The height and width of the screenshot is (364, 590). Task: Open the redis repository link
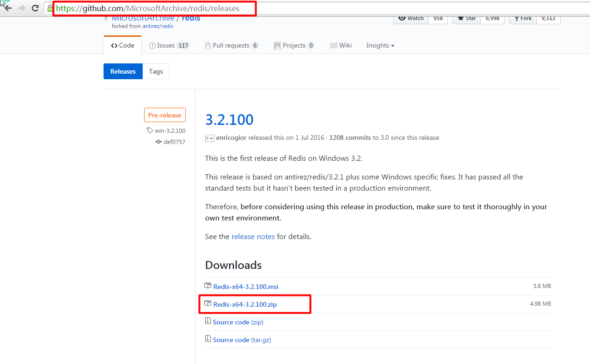[x=191, y=18]
